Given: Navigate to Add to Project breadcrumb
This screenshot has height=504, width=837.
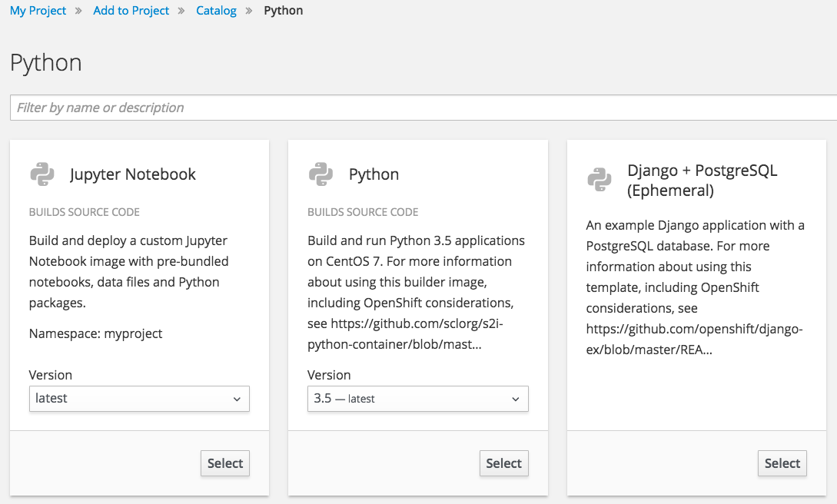Looking at the screenshot, I should point(131,11).
